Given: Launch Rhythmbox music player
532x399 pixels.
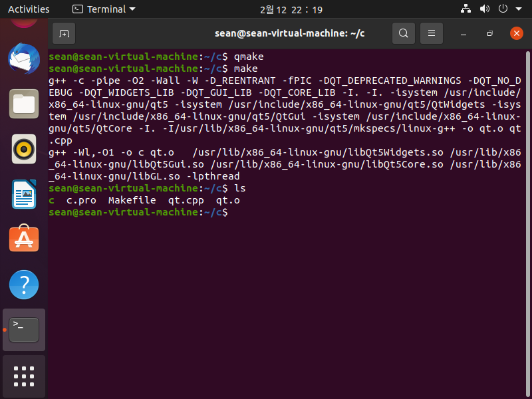Looking at the screenshot, I should (24, 149).
